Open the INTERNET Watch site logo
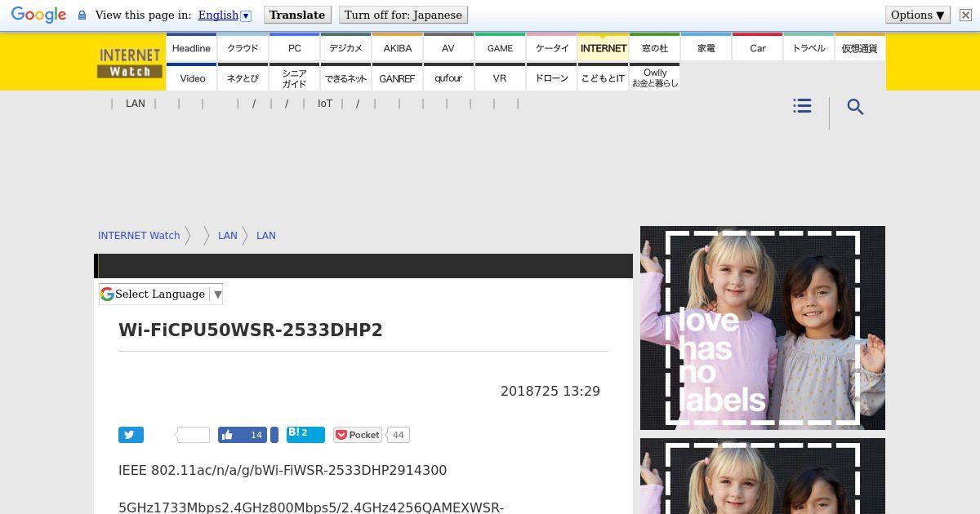The height and width of the screenshot is (514, 980). point(129,63)
